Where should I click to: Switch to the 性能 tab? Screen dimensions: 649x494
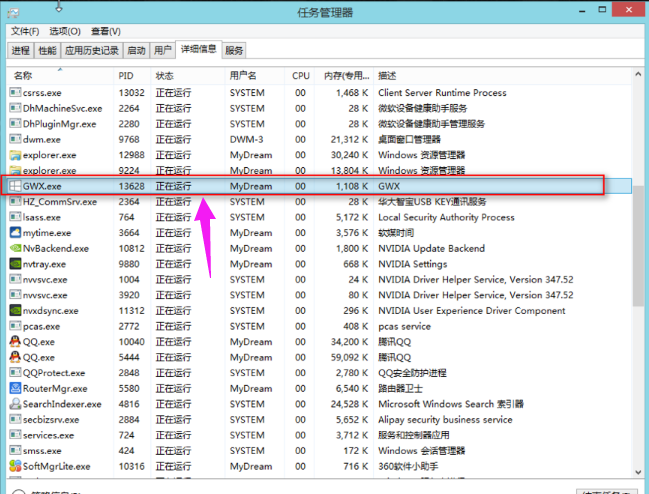tap(47, 50)
